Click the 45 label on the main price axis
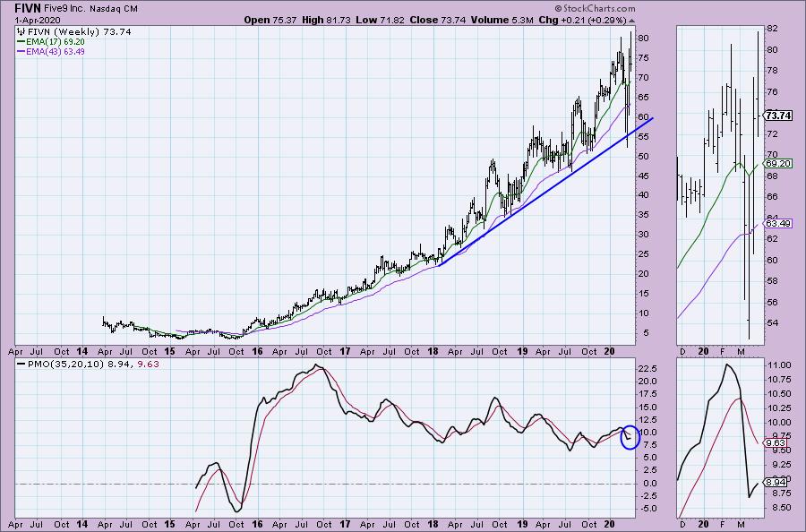Viewport: 806px width, 532px height. [x=643, y=176]
